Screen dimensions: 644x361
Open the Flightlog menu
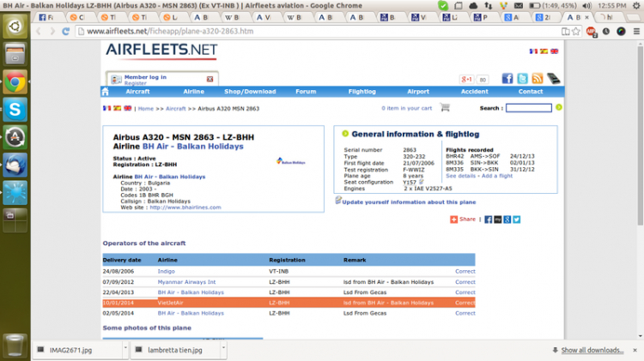pos(361,92)
